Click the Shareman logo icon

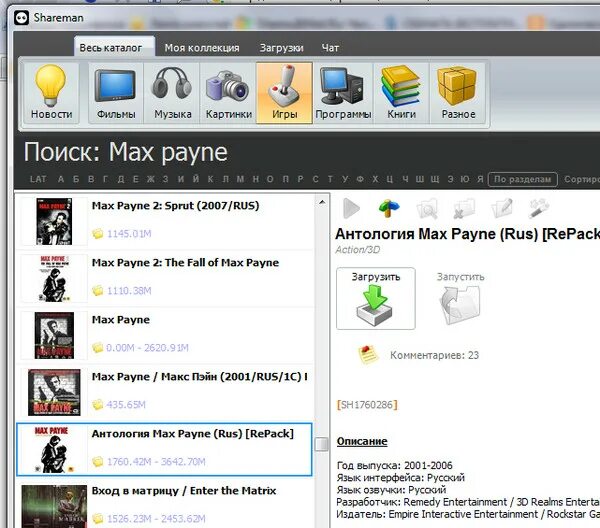click(21, 18)
